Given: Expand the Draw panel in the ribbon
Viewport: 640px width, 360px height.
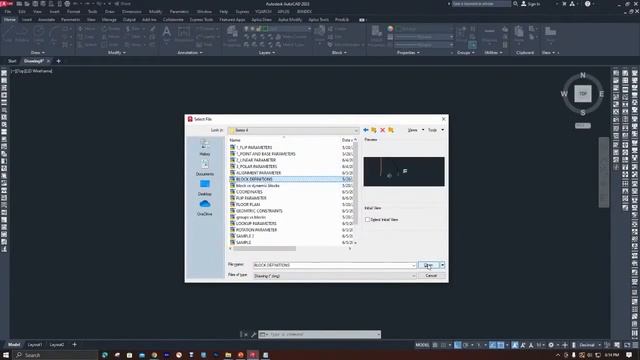Looking at the screenshot, I should (38, 53).
